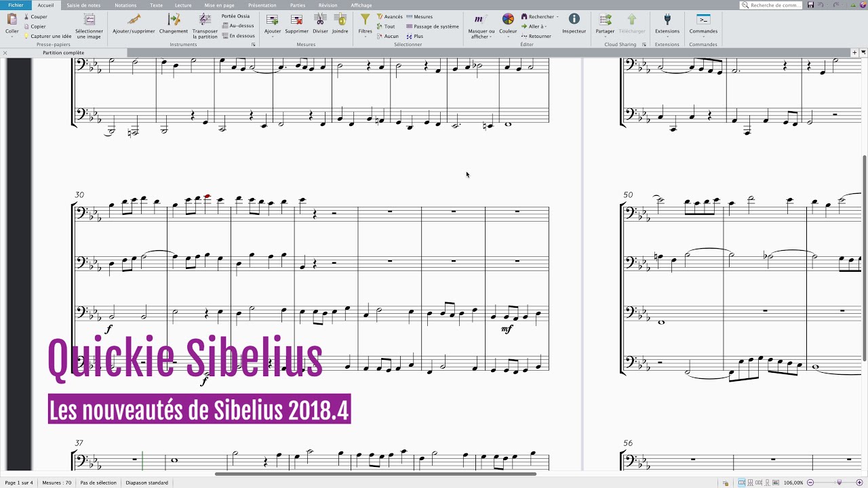Open the tab switcher menu button
Screen dimensions: 868x488
tap(863, 52)
